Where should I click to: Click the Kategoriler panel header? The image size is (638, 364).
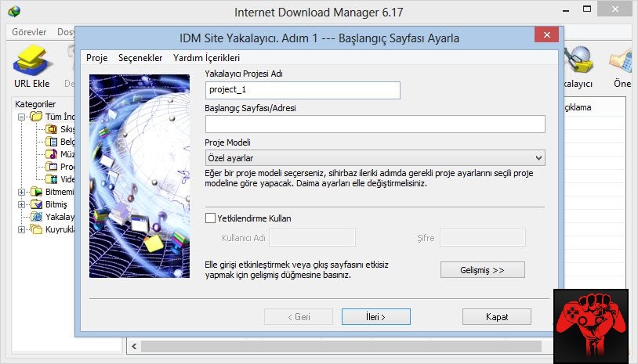pyautogui.click(x=35, y=104)
